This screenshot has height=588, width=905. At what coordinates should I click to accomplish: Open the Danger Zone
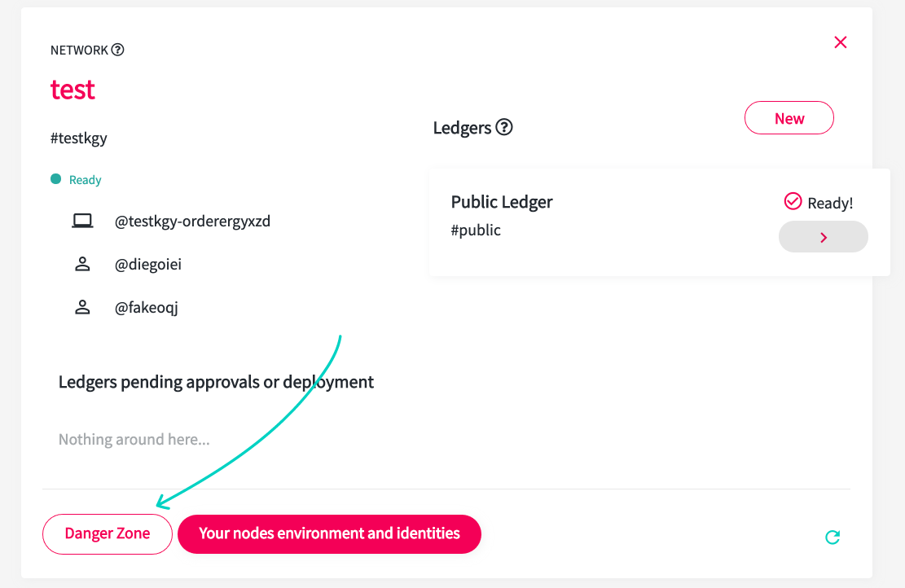tap(108, 533)
